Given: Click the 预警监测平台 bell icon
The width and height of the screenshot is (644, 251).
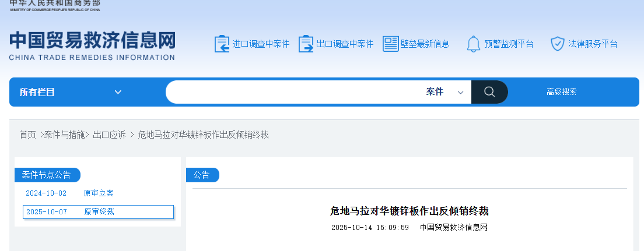Looking at the screenshot, I should [x=474, y=44].
